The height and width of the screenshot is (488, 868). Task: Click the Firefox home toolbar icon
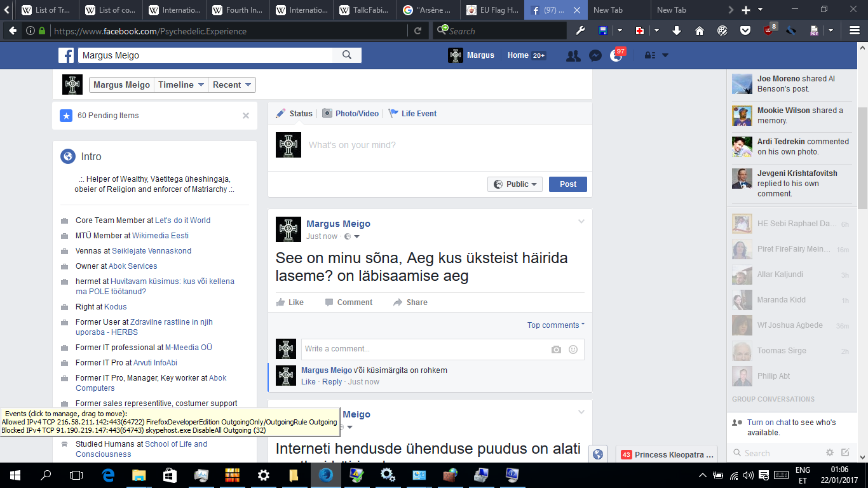click(x=700, y=30)
